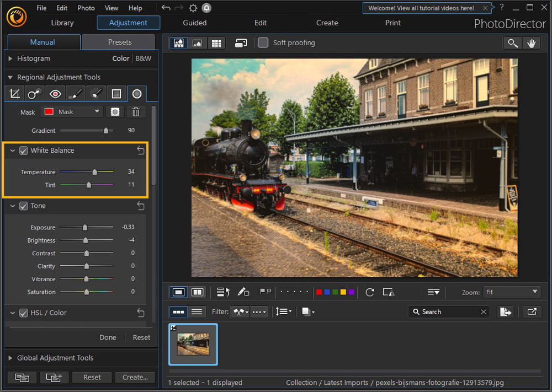Activate the Red-Eye Removal tool
Viewport: 552px width, 392px height.
point(55,93)
